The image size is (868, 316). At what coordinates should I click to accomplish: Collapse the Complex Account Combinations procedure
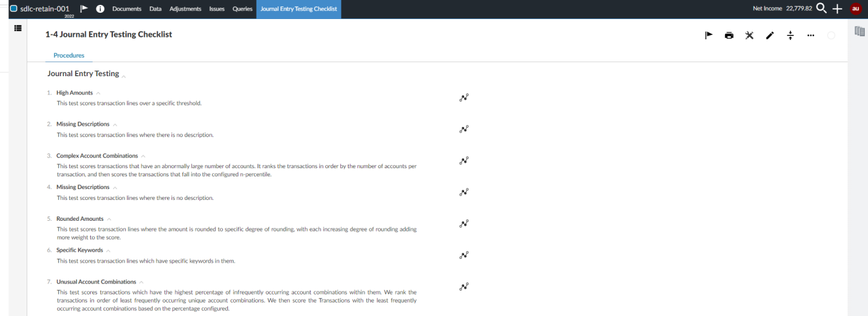(x=144, y=156)
